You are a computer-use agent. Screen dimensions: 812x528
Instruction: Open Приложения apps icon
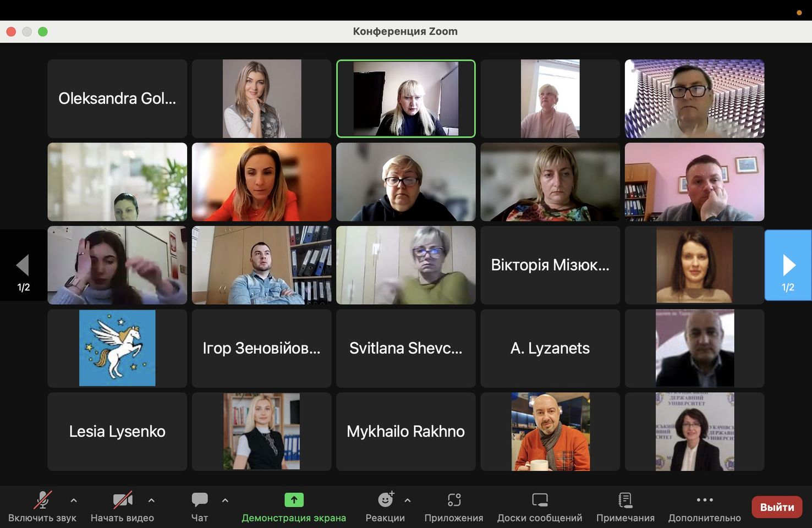(x=454, y=500)
